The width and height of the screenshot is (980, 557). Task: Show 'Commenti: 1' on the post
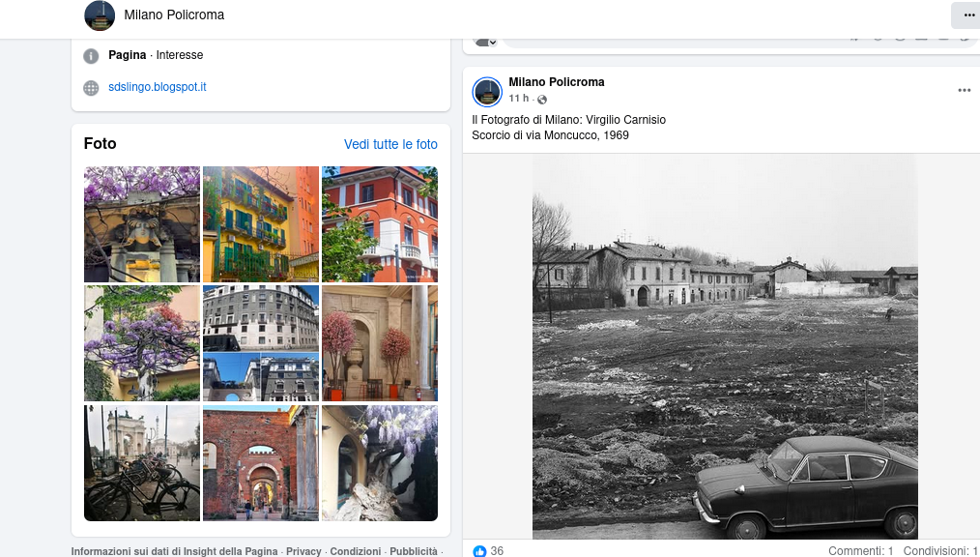[860, 550]
